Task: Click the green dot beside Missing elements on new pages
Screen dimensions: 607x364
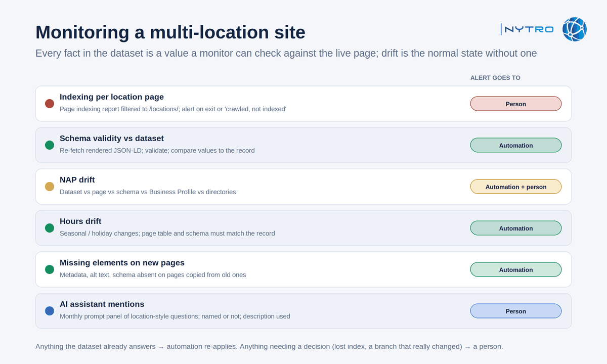Action: pos(50,269)
